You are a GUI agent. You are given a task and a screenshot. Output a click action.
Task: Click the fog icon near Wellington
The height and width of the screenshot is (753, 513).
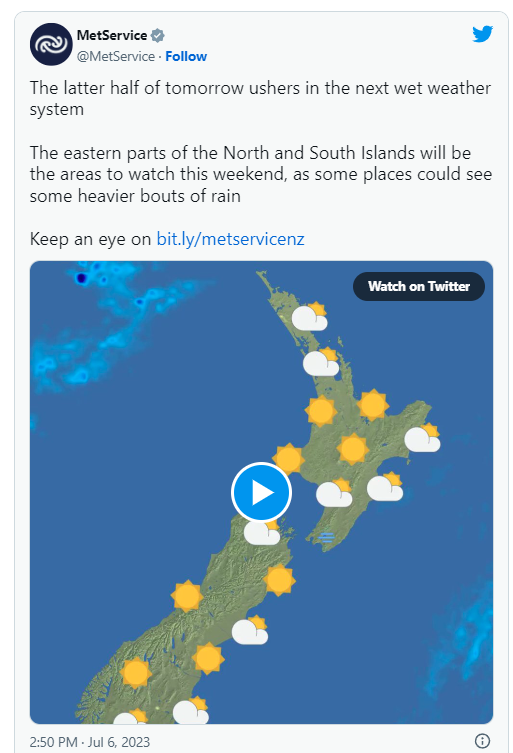click(x=327, y=537)
